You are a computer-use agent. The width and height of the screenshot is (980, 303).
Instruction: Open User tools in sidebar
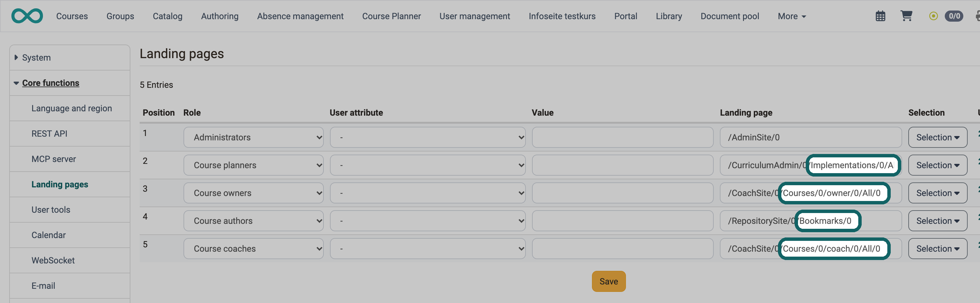pos(51,210)
